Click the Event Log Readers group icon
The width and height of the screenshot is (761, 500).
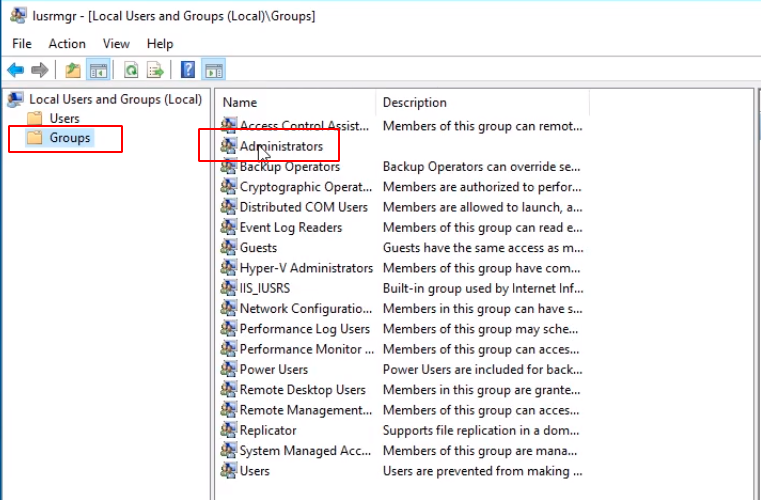[x=229, y=227]
